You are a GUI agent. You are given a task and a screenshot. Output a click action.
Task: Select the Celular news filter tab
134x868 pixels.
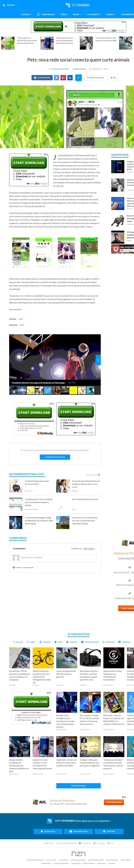[18, 642]
